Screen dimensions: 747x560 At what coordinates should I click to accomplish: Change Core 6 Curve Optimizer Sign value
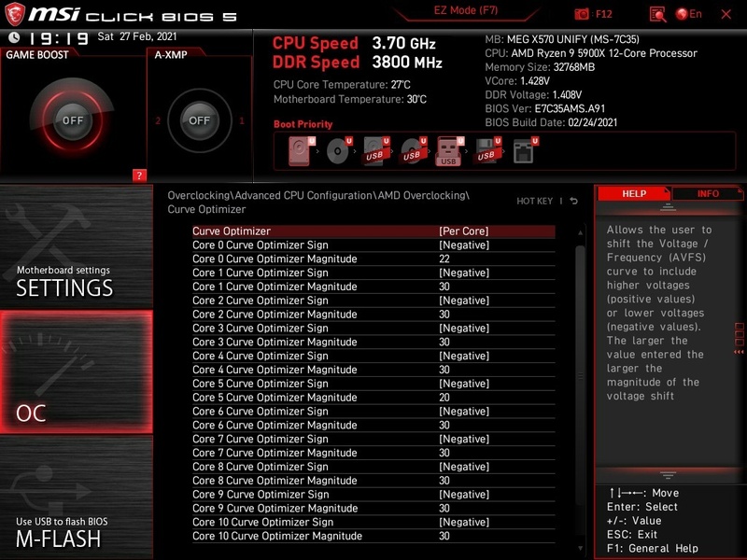click(x=464, y=412)
